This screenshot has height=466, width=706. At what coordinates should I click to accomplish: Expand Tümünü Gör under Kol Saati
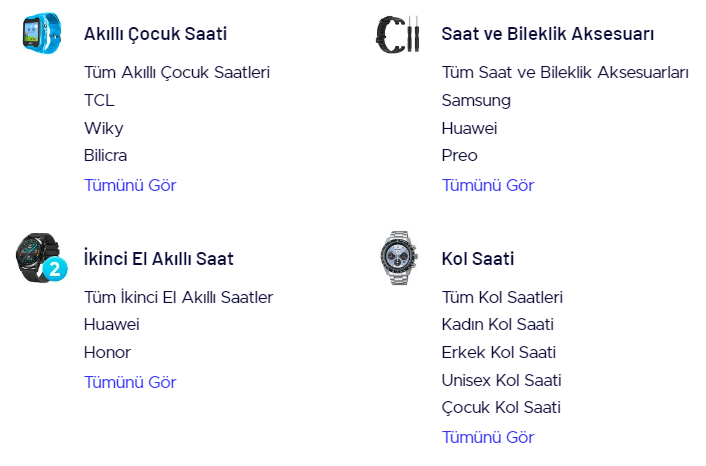click(487, 437)
